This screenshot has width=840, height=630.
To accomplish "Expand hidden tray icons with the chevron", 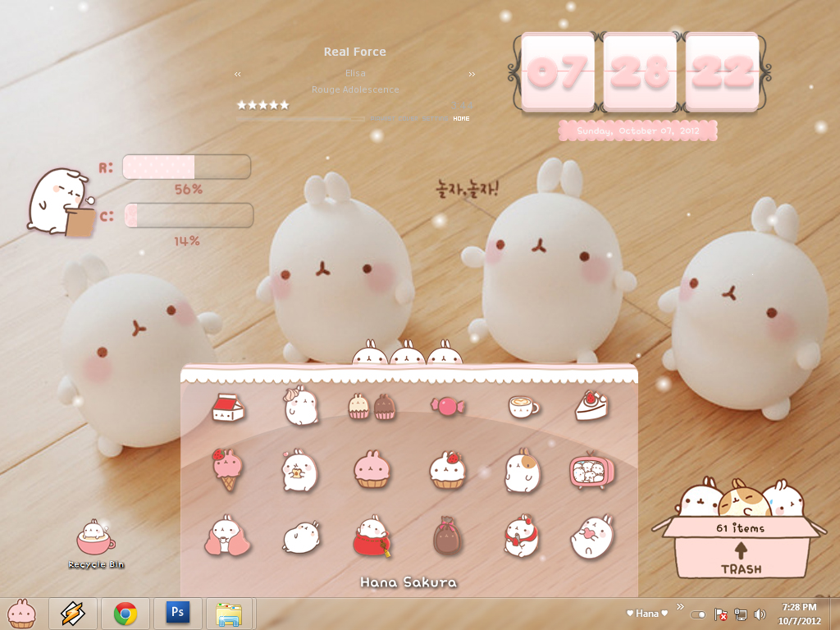I will 679,607.
